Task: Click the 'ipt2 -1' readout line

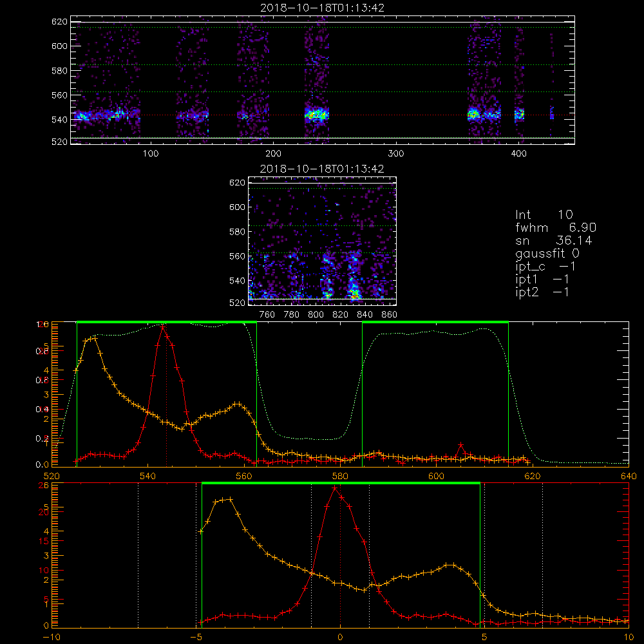Action: [x=542, y=292]
